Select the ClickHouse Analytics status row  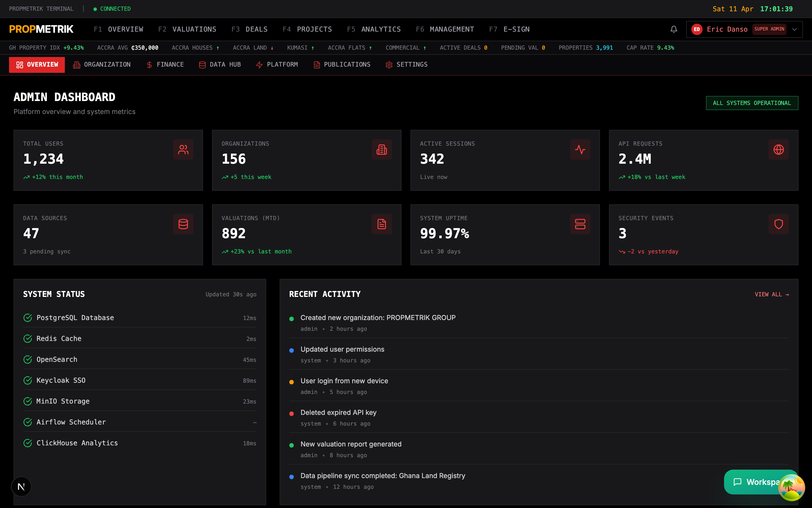140,443
